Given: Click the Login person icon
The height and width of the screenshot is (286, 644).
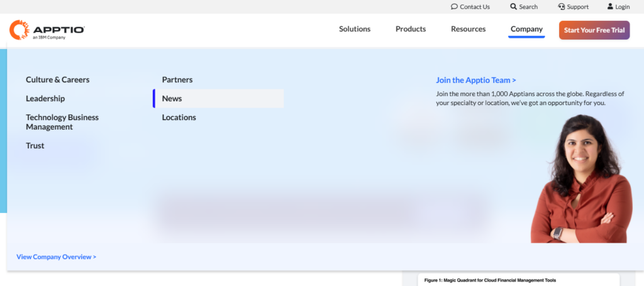Looking at the screenshot, I should click(610, 6).
